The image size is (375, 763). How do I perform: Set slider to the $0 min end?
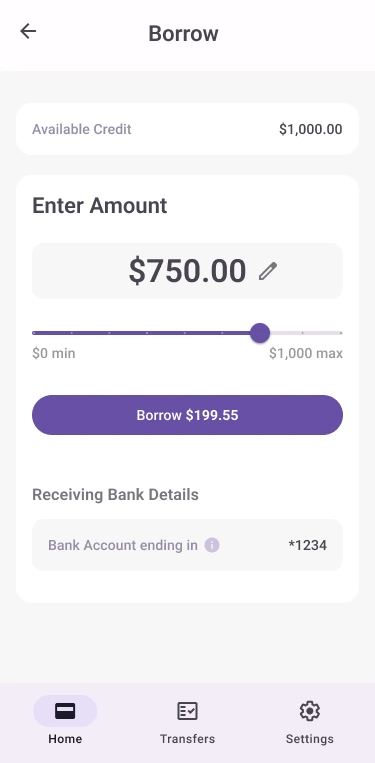click(34, 333)
